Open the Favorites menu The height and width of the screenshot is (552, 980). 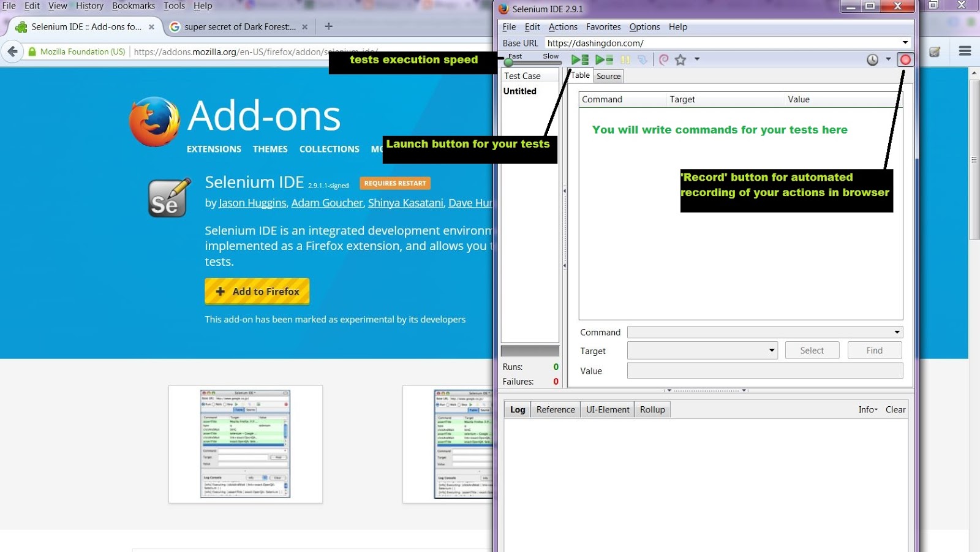click(x=603, y=27)
